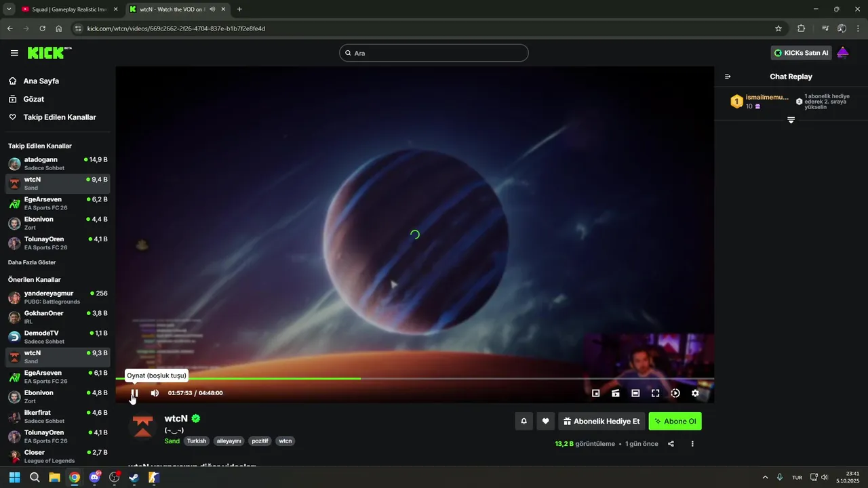Viewport: 868px width, 488px height.
Task: Click the wtcn tag
Action: point(285,441)
